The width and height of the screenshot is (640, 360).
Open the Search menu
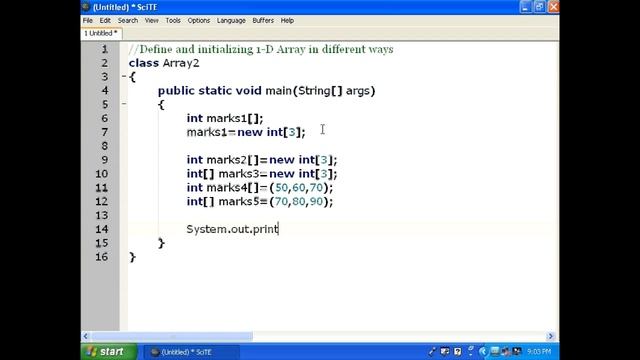point(128,20)
